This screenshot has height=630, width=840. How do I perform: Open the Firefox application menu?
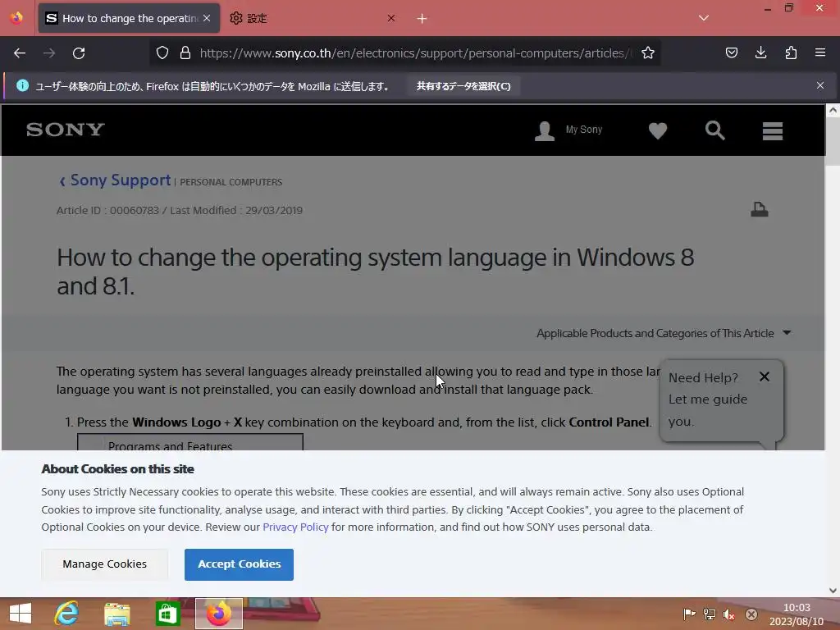(820, 53)
